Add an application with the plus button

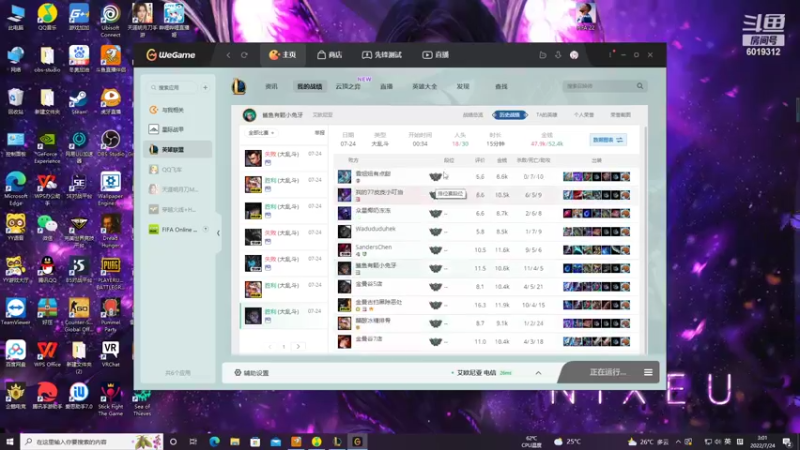pyautogui.click(x=205, y=87)
